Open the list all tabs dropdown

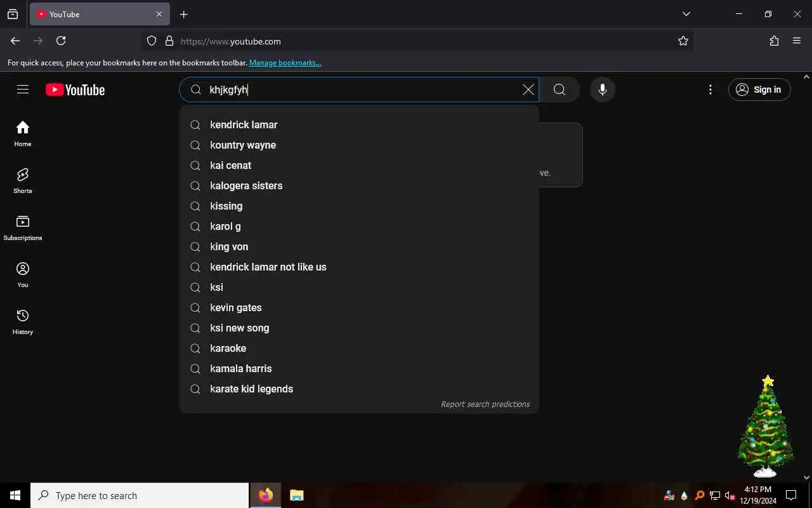[x=686, y=14]
